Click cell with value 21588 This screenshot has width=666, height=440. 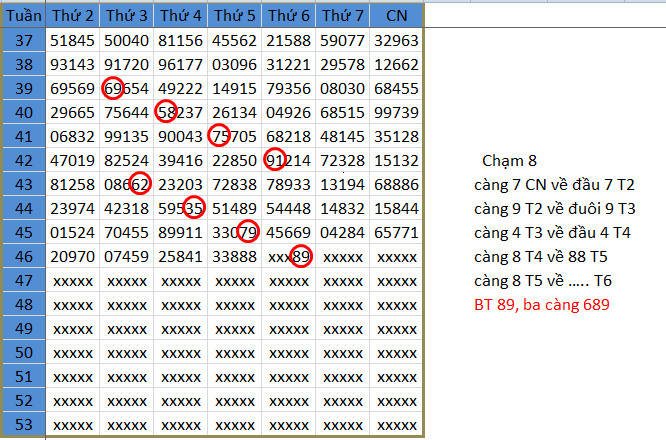tap(288, 40)
